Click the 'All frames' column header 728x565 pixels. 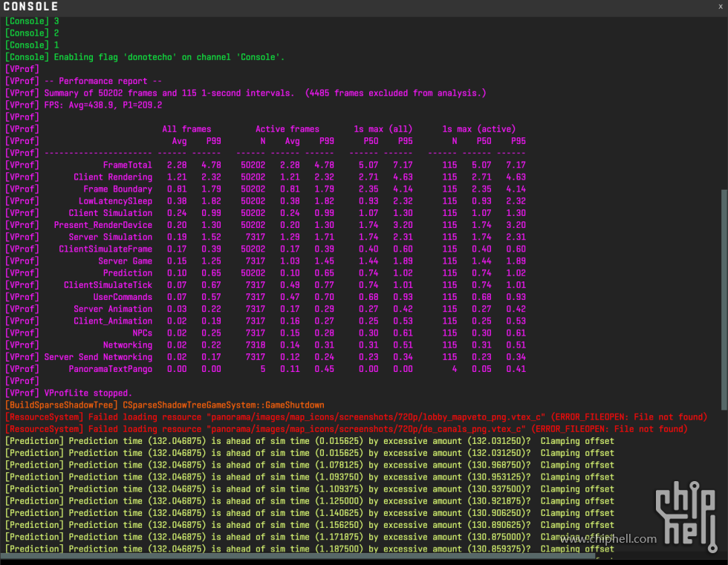coord(186,129)
